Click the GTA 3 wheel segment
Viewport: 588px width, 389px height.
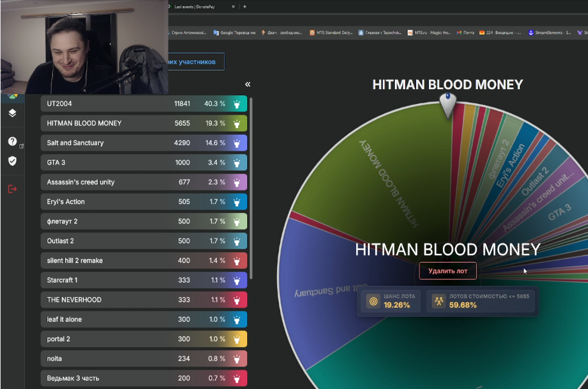point(559,212)
